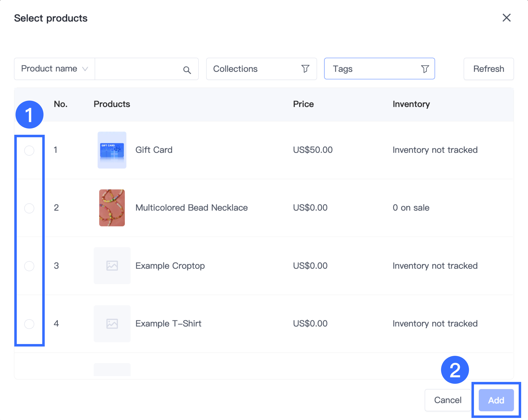
Task: Click the Refresh button
Action: pos(488,69)
